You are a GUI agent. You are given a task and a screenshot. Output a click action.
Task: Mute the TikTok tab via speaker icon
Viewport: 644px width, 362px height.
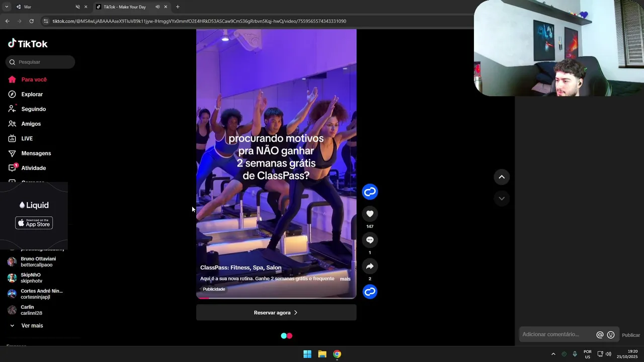coord(157,7)
